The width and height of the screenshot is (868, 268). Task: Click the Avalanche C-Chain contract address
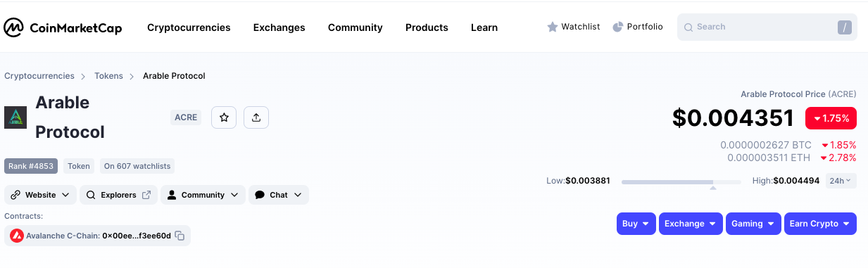click(x=137, y=236)
